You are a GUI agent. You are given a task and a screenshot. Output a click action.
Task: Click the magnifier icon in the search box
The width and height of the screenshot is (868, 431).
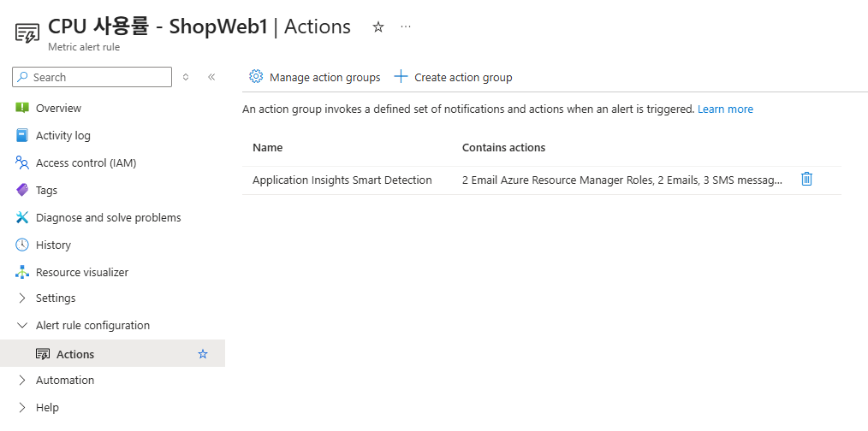23,78
